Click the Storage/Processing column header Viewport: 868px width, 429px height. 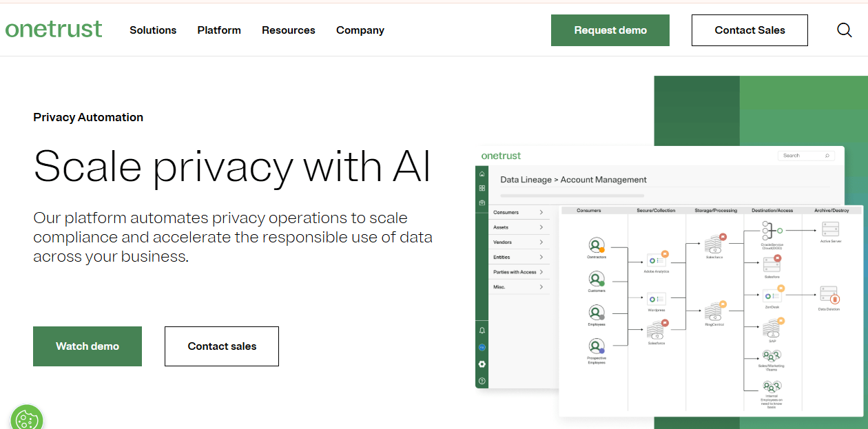(x=716, y=210)
